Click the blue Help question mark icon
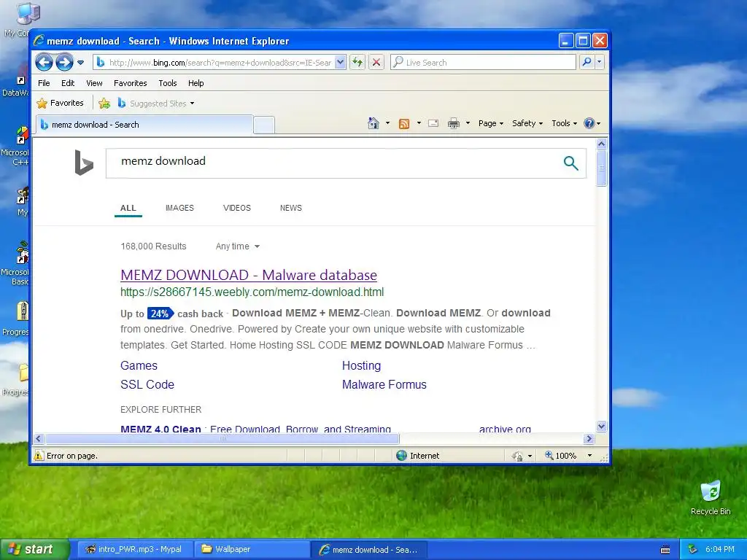This screenshot has height=560, width=747. click(x=589, y=123)
